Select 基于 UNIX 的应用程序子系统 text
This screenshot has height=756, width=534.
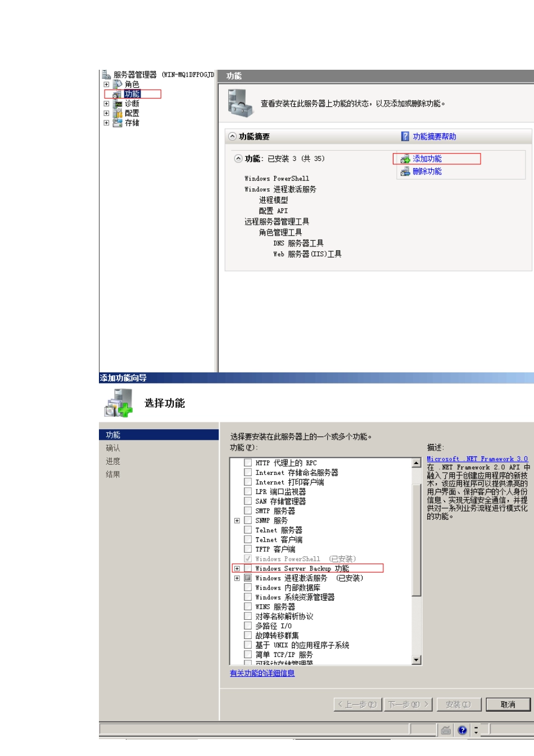coord(302,645)
